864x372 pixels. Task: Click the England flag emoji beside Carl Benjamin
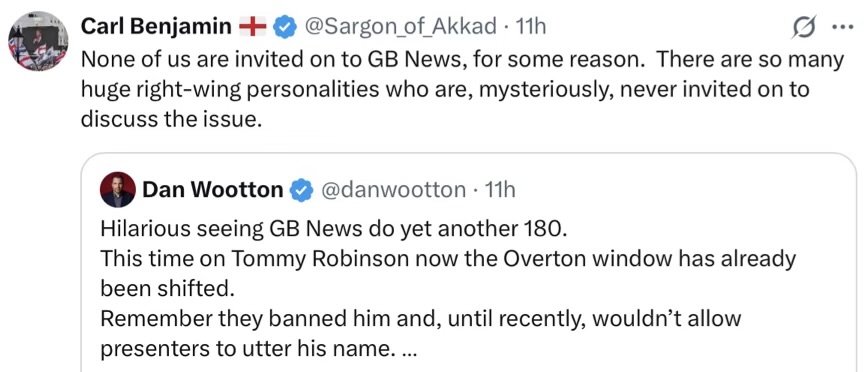(252, 26)
